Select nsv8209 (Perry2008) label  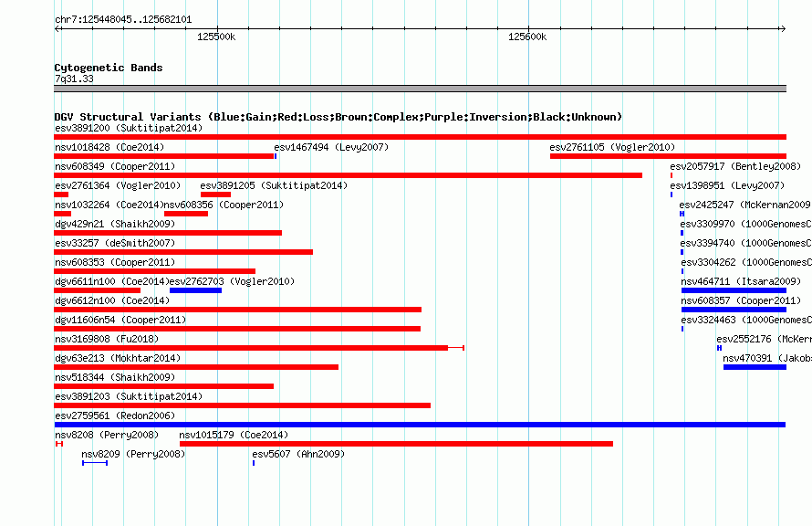pos(133,454)
